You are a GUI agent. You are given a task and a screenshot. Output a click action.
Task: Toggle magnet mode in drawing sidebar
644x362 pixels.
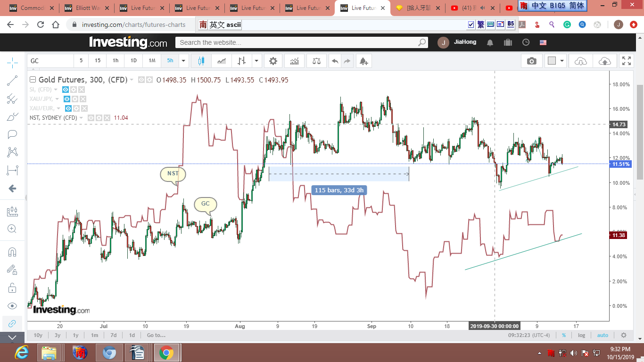[x=12, y=252]
